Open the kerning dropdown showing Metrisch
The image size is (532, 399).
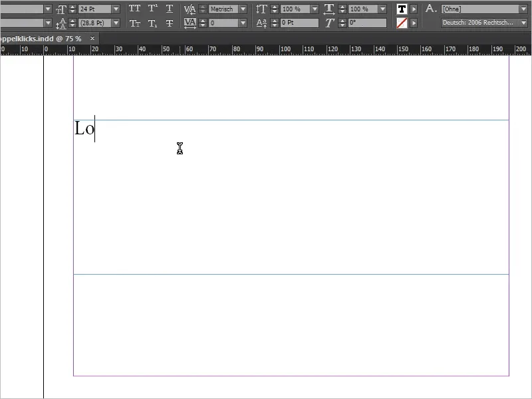point(243,9)
